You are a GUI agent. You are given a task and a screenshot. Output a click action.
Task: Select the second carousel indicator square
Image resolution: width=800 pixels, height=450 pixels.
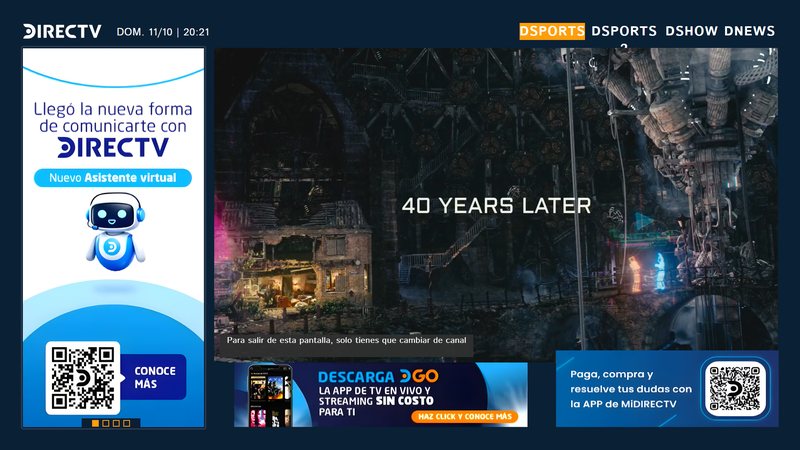pos(106,423)
